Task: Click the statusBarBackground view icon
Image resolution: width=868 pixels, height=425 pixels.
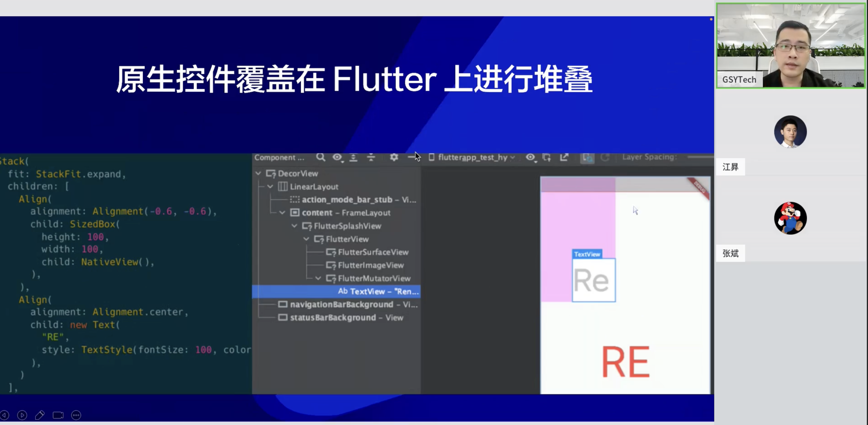Action: pos(283,317)
